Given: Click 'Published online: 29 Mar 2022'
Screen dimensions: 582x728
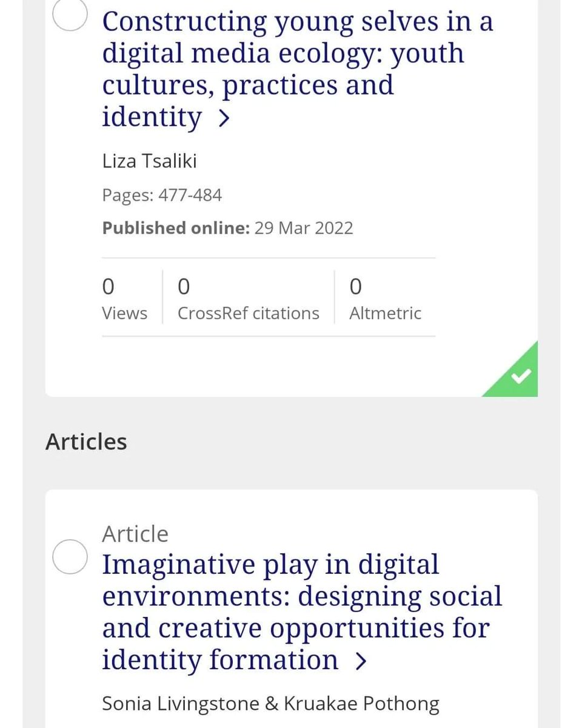Looking at the screenshot, I should coord(227,228).
